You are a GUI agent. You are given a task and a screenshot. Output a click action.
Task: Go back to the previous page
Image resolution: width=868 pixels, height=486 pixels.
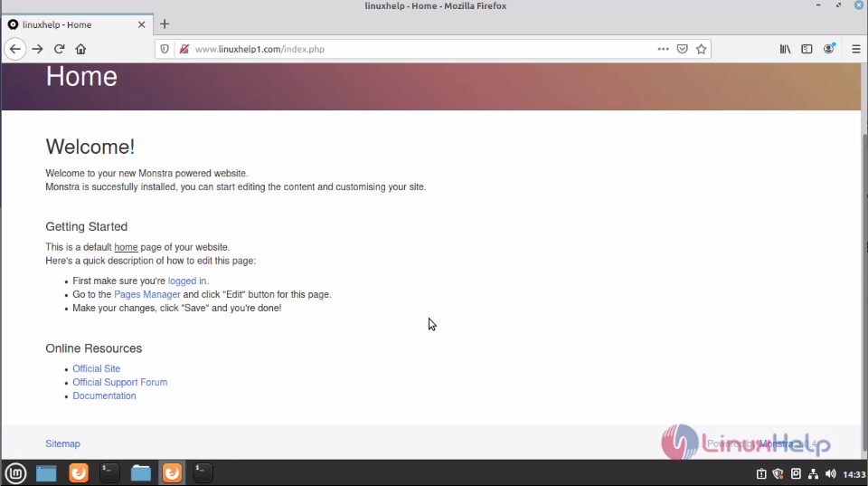pos(15,49)
